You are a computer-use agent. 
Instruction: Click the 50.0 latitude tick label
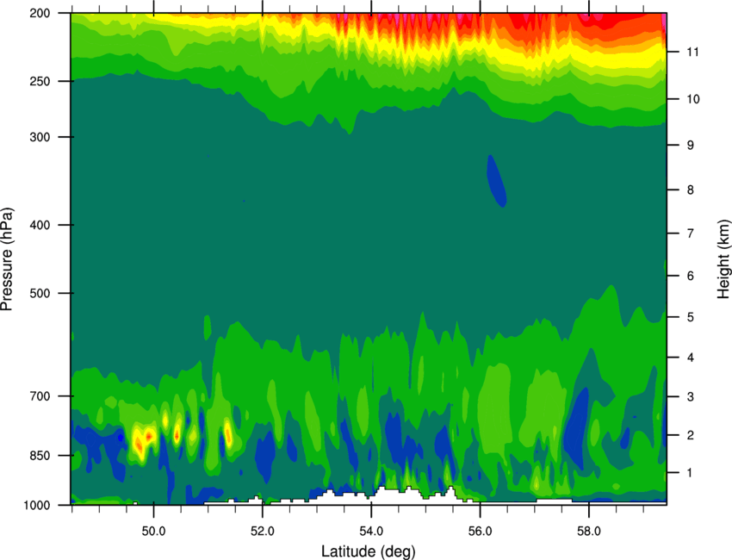(153, 532)
